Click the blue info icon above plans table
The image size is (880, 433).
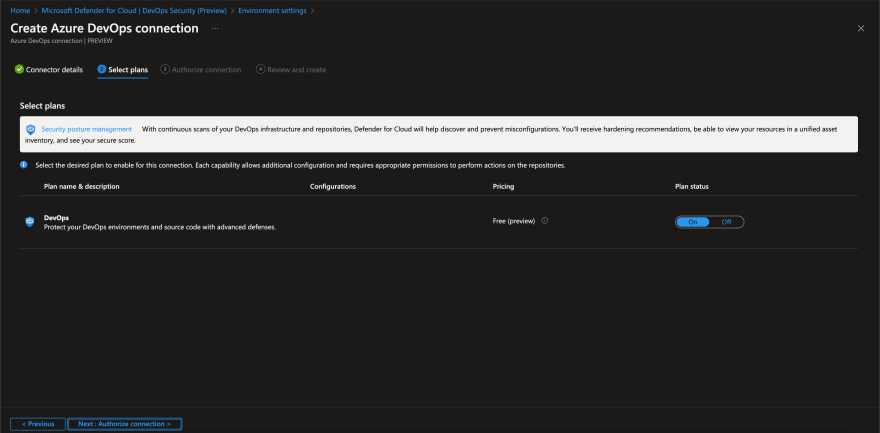(x=24, y=165)
